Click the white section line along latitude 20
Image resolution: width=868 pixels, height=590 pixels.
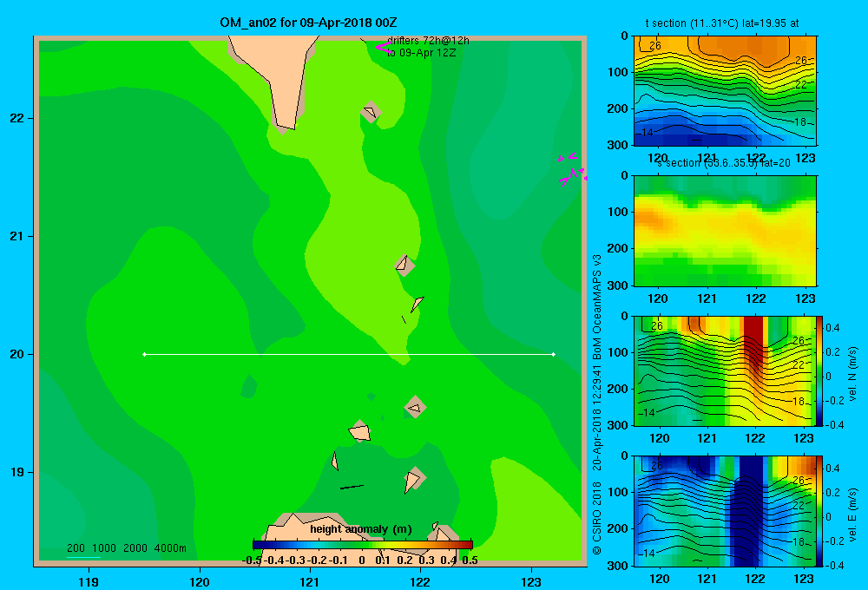349,354
